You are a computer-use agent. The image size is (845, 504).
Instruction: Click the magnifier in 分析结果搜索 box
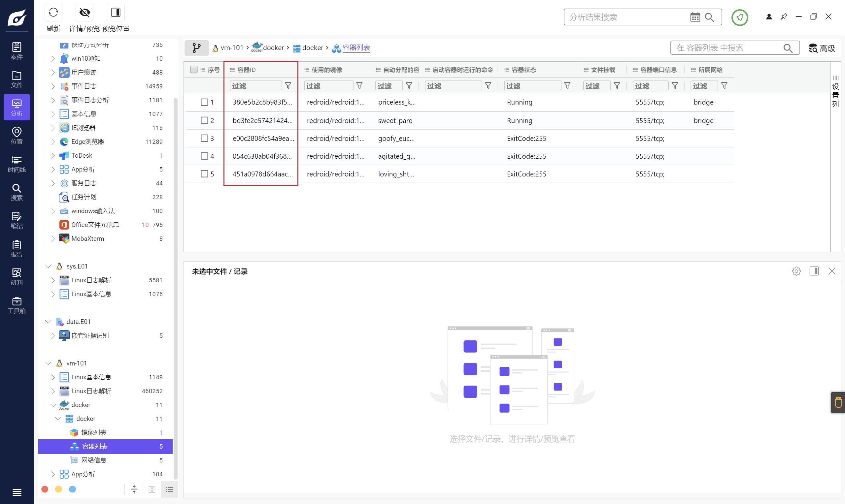(x=709, y=17)
